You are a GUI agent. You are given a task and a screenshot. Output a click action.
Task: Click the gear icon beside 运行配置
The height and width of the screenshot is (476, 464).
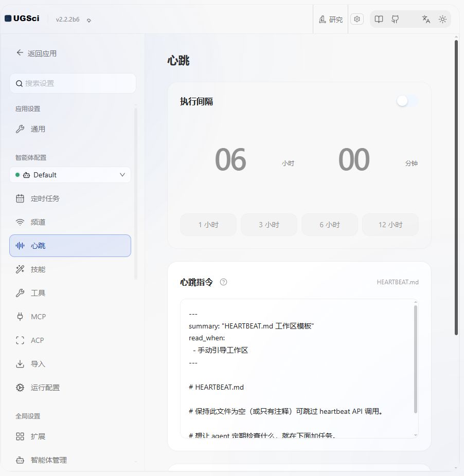pos(20,388)
